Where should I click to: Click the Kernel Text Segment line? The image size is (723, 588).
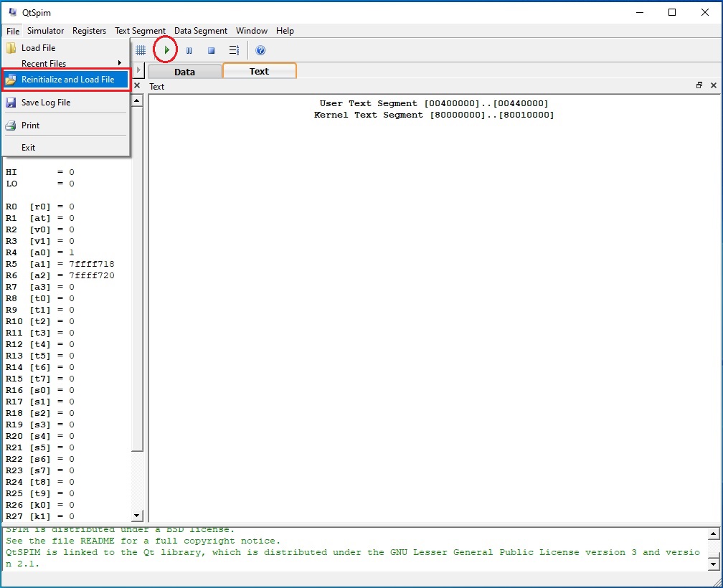point(434,115)
